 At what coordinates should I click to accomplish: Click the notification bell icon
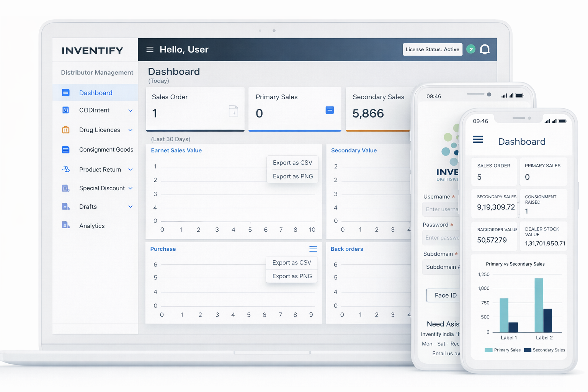(485, 49)
